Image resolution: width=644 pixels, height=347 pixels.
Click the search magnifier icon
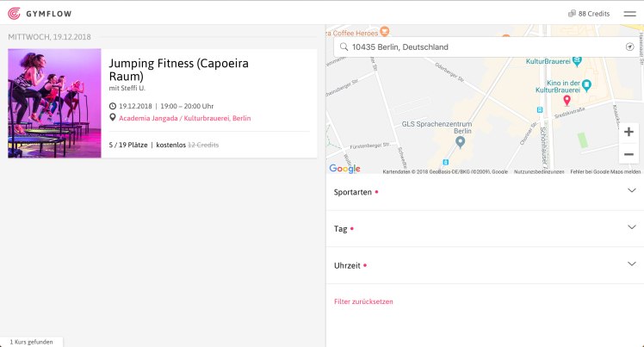344,46
